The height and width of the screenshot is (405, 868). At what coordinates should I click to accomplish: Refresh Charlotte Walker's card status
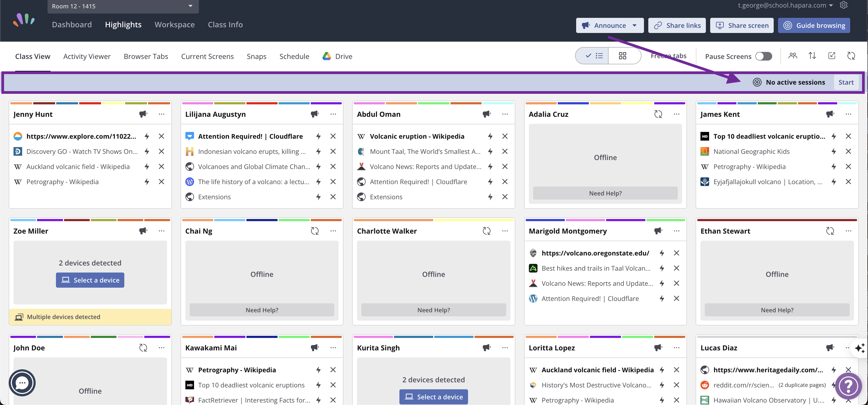(487, 231)
